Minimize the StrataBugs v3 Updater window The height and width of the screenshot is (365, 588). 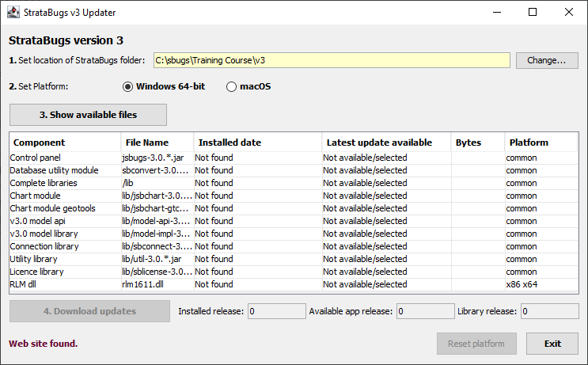[x=497, y=13]
